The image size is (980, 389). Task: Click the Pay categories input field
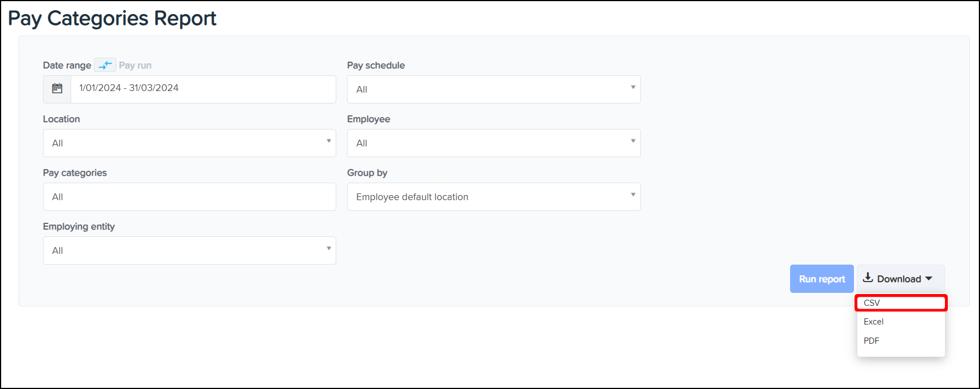click(189, 197)
